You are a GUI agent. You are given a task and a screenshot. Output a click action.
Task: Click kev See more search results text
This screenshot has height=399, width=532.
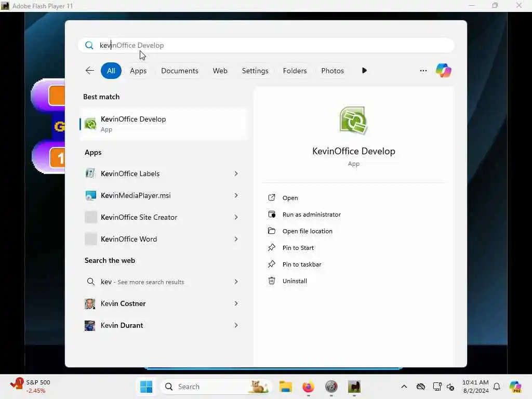coord(142,282)
